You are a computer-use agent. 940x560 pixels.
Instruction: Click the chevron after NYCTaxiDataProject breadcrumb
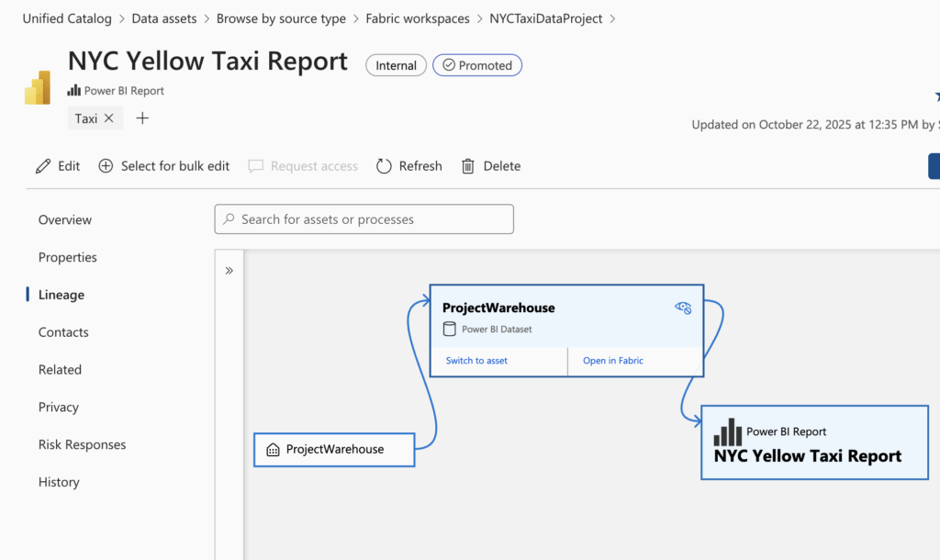click(612, 18)
